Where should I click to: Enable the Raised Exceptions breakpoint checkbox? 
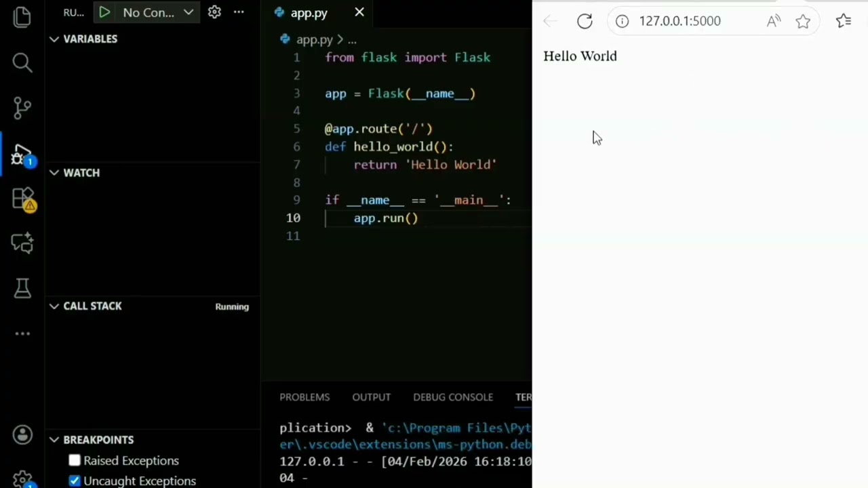coord(75,461)
